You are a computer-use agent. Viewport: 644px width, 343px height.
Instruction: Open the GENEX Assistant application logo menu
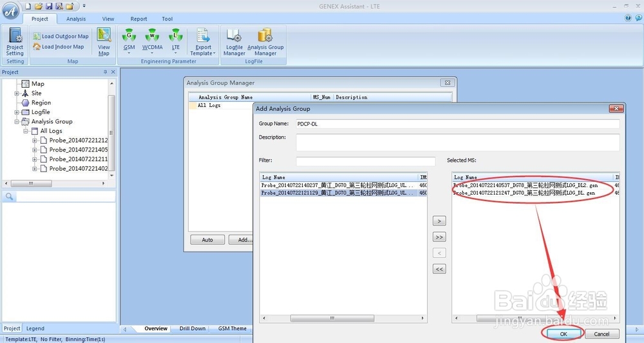tap(11, 12)
